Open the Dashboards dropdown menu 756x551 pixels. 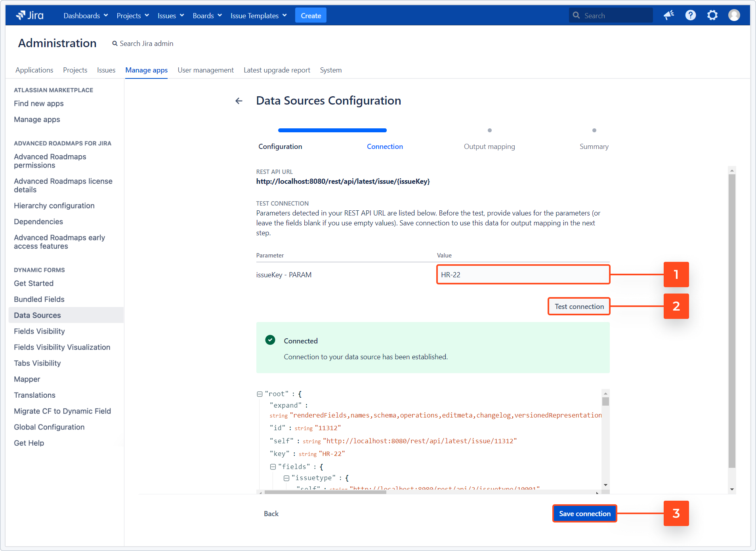click(x=86, y=15)
